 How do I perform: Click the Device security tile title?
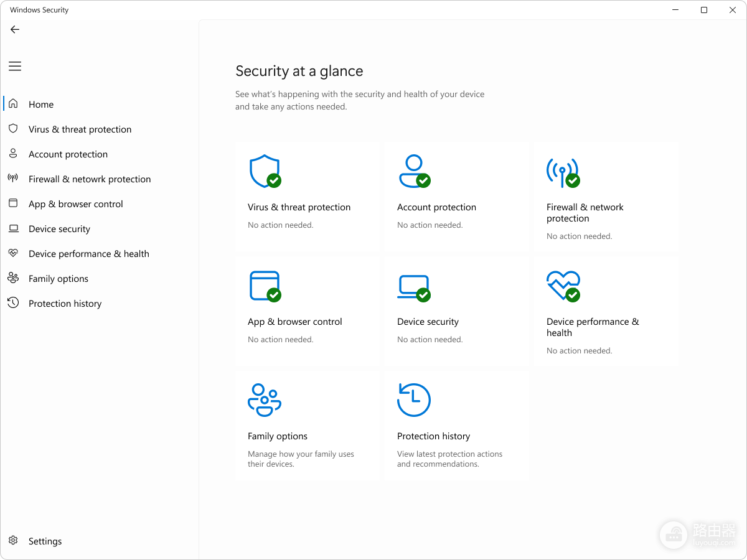click(428, 322)
